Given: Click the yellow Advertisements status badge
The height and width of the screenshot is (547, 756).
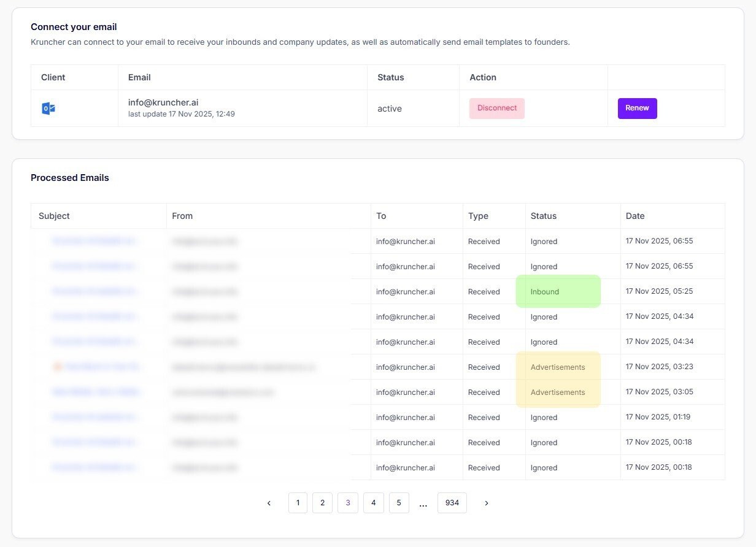Looking at the screenshot, I should (558, 367).
